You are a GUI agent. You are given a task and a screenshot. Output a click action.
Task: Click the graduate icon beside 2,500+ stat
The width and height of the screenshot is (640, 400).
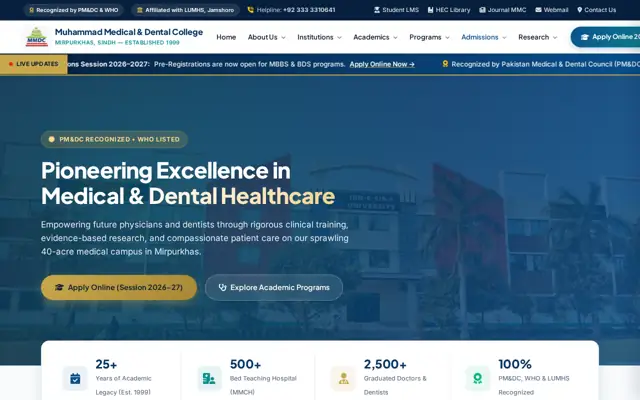tap(343, 378)
